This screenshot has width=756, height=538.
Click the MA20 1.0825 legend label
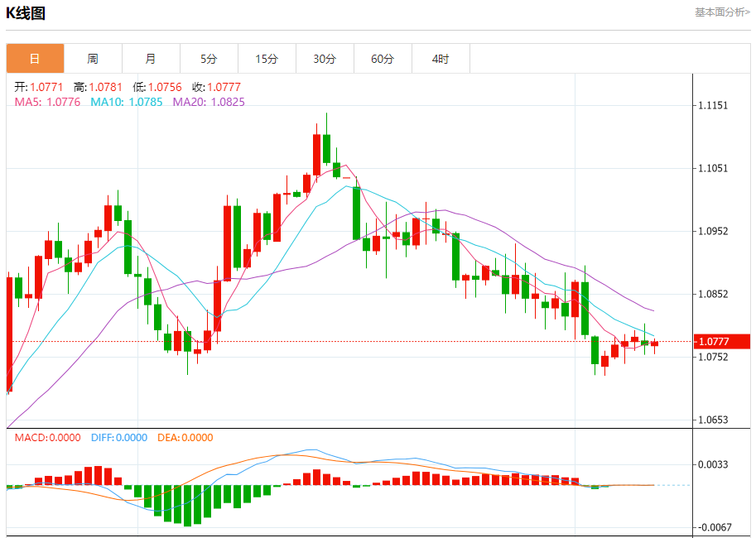pos(209,102)
